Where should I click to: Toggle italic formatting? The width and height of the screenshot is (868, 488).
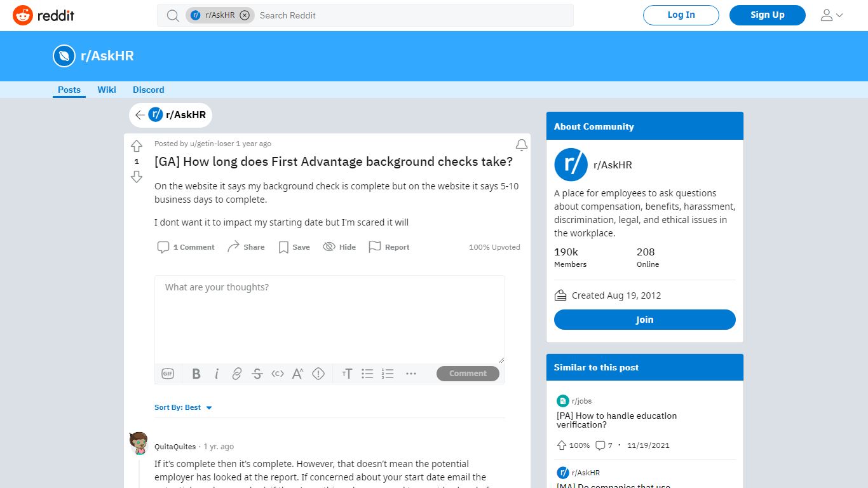[217, 374]
